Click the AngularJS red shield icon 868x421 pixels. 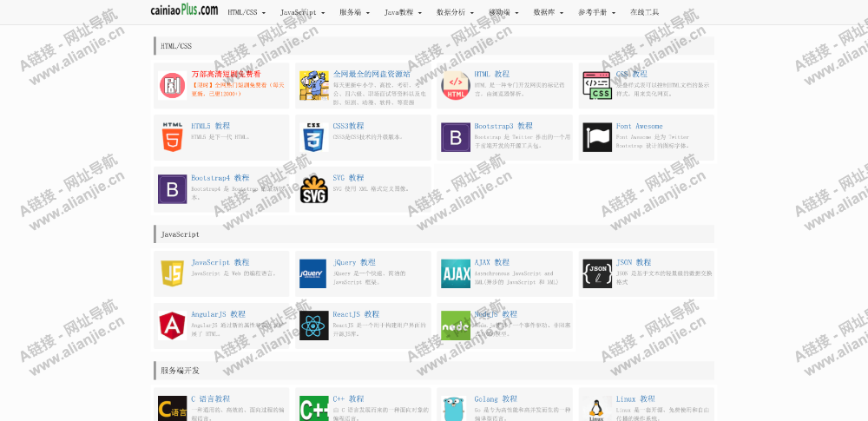tap(172, 326)
